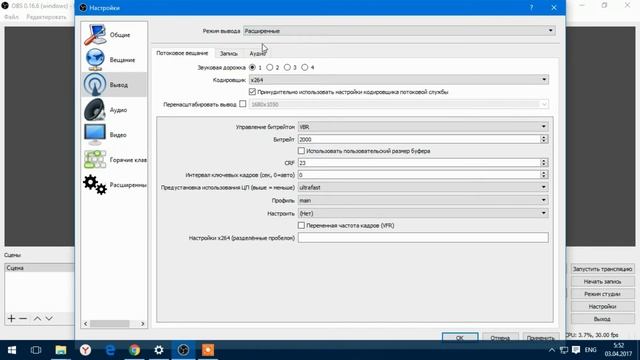Enable Переменная частота кадров (VFR) checkbox

(301, 225)
